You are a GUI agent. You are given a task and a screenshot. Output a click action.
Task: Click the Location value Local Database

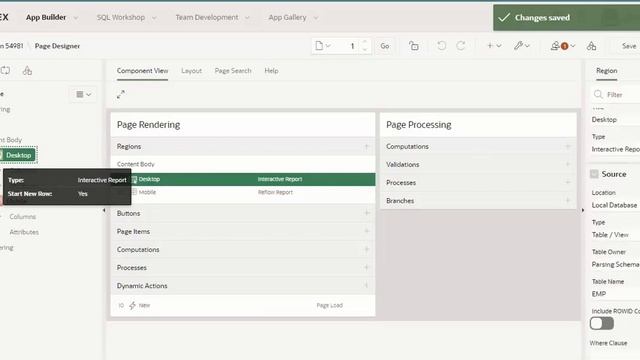pyautogui.click(x=614, y=205)
